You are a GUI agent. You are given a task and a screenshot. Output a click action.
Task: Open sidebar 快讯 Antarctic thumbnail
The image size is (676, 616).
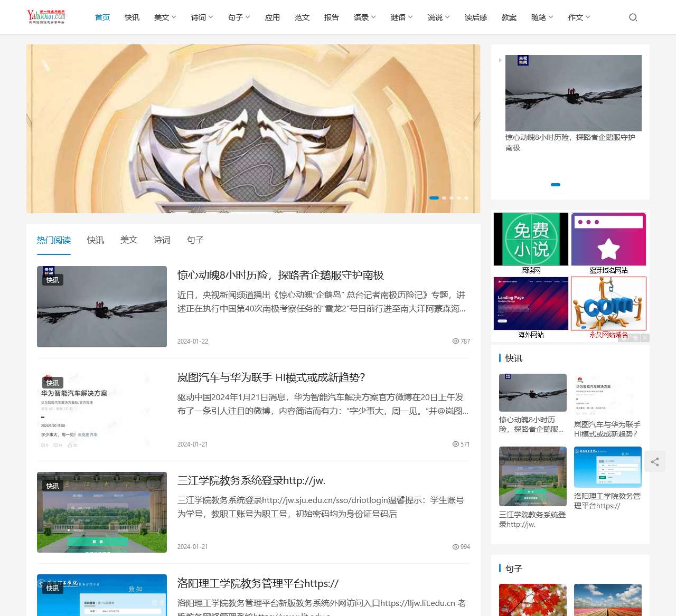533,393
